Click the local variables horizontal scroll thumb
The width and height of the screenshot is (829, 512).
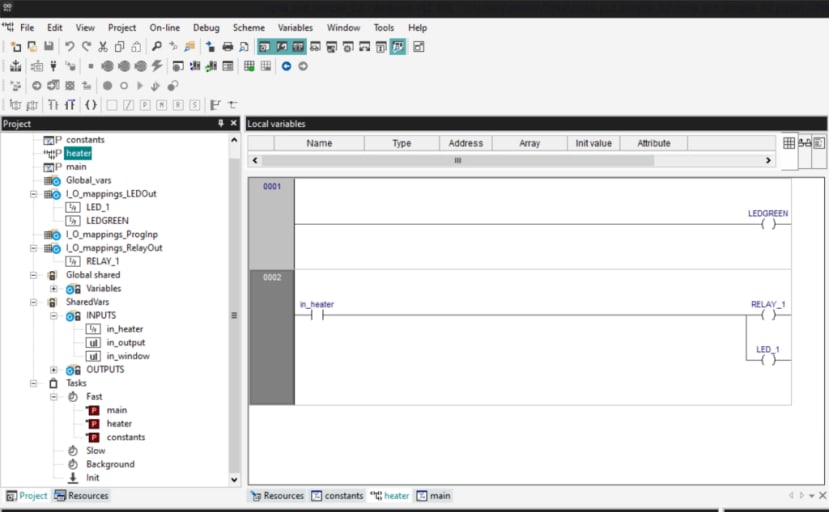(x=458, y=160)
